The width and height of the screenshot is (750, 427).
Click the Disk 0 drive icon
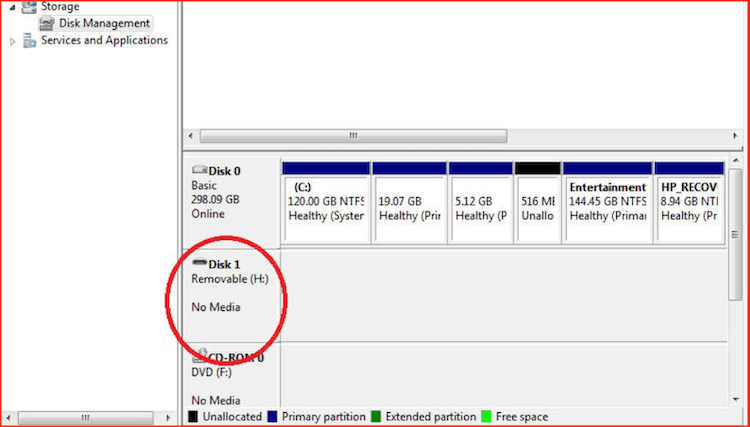pyautogui.click(x=199, y=170)
